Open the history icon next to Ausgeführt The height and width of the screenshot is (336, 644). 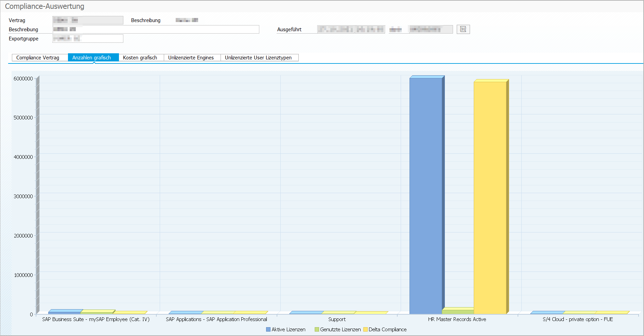click(x=463, y=30)
